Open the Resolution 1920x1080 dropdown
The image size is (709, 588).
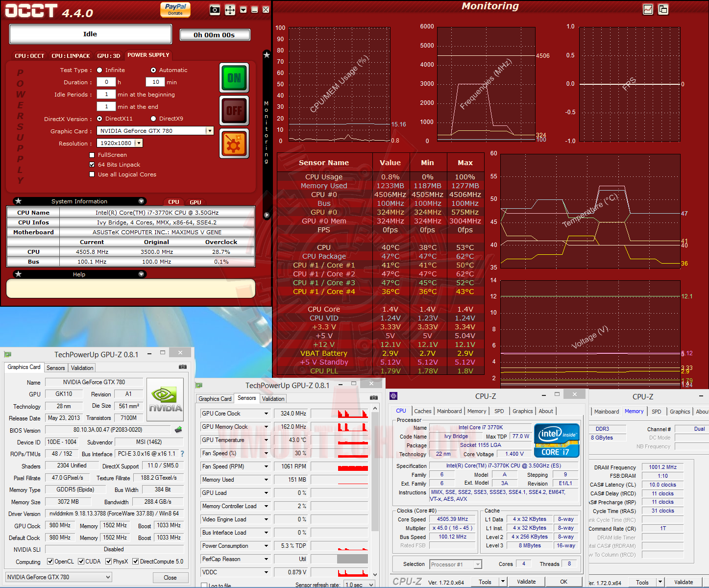pyautogui.click(x=139, y=143)
